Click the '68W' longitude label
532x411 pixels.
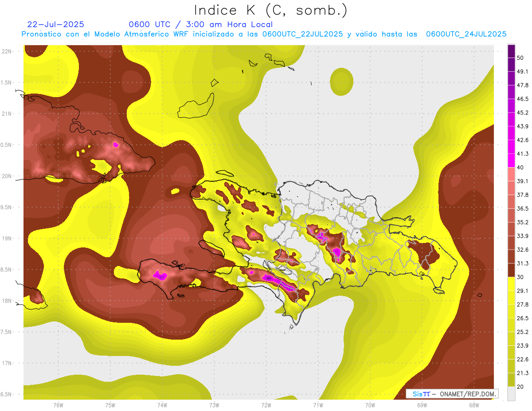tap(474, 405)
